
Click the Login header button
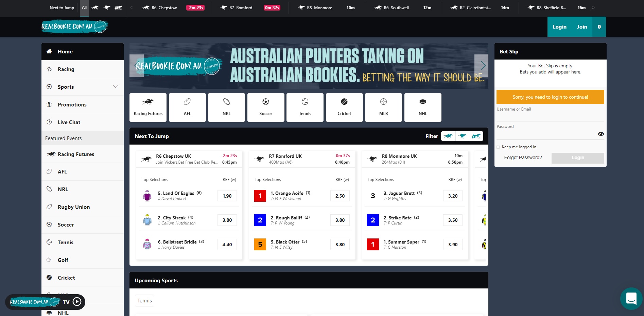(x=559, y=27)
